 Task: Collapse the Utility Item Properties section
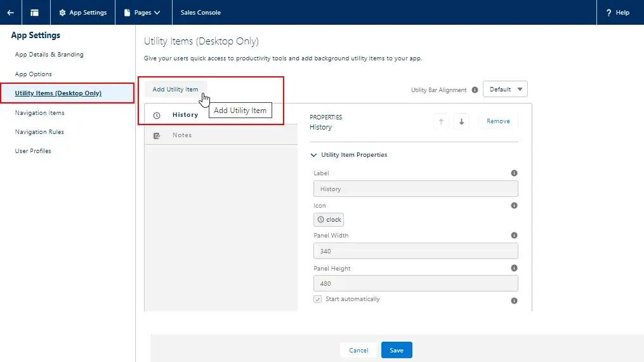pos(314,155)
